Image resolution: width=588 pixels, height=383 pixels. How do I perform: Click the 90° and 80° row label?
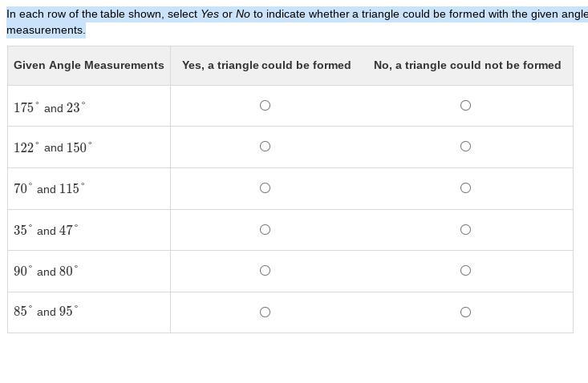(46, 271)
